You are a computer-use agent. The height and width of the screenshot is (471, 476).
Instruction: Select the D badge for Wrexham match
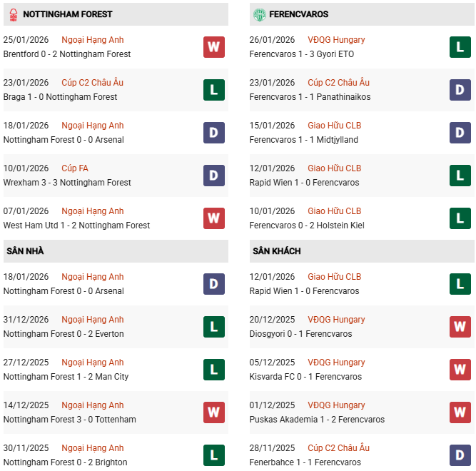tap(213, 176)
